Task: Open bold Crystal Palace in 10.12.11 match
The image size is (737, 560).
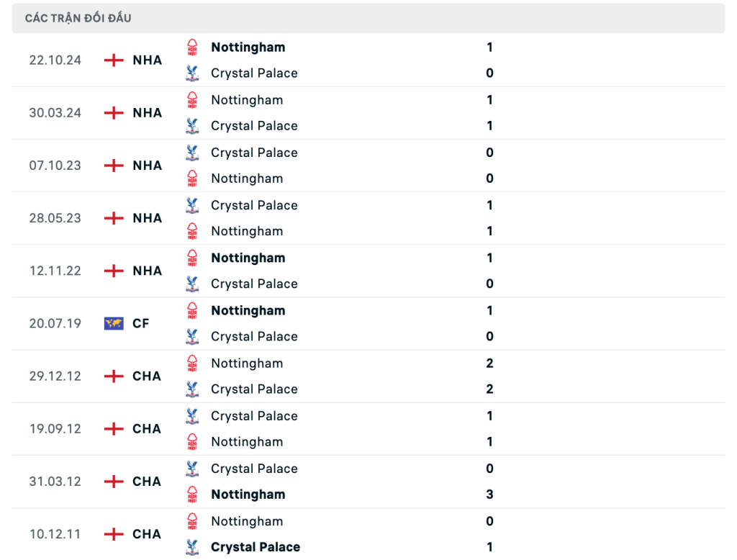Action: (256, 547)
